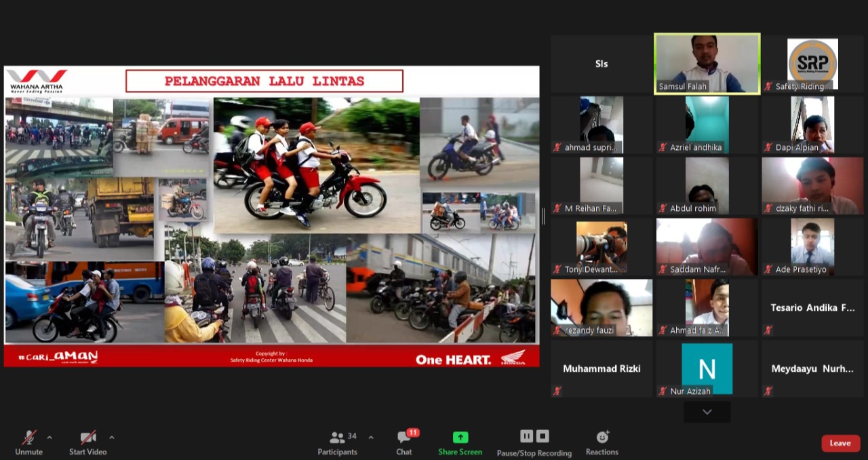Expand audio options arrow beside Unmute
Viewport: 868px width, 460px height.
49,438
